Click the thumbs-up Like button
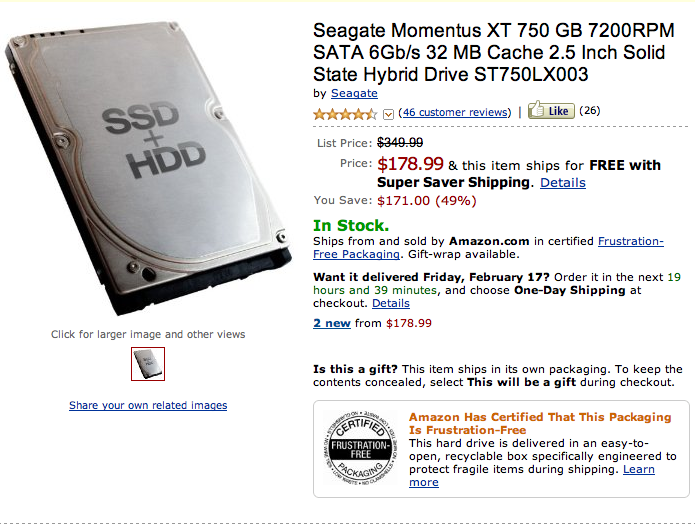The height and width of the screenshot is (524, 695). (x=551, y=111)
